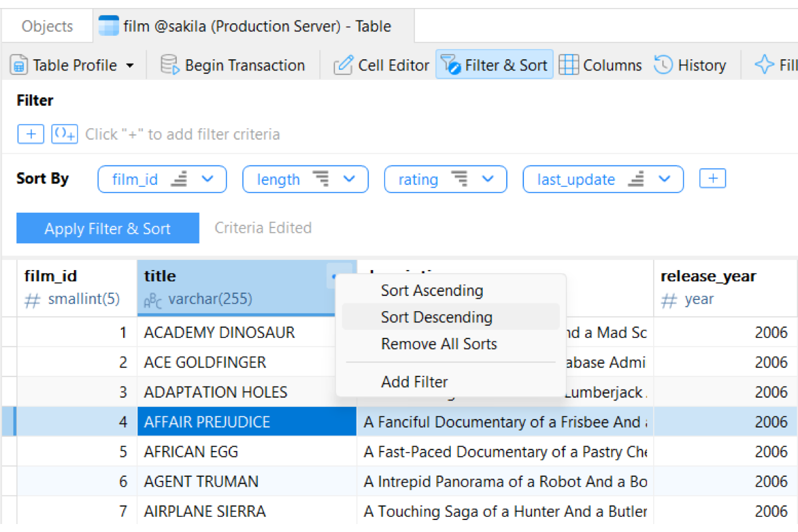The width and height of the screenshot is (798, 532).
Task: Add another sort column with plus button
Action: [x=712, y=179]
